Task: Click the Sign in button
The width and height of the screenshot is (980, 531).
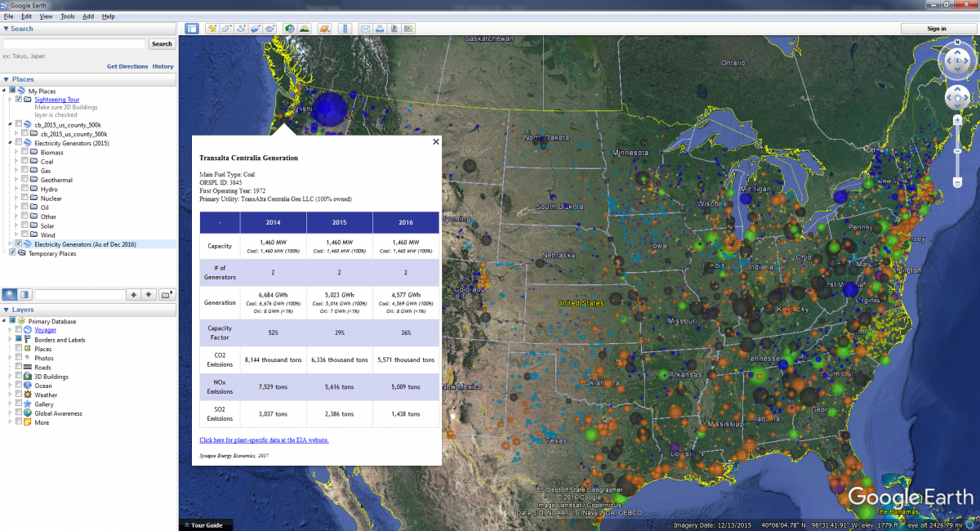Action: tap(937, 29)
